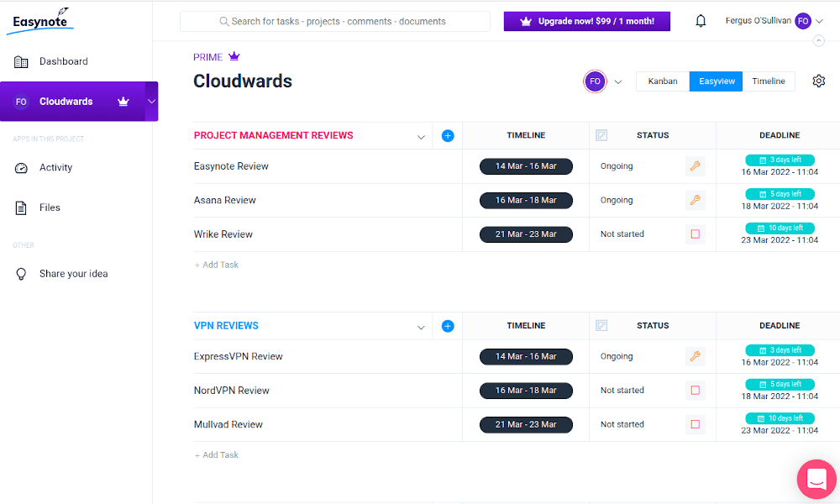
Task: Collapse the VPN Reviews group
Action: 421,327
